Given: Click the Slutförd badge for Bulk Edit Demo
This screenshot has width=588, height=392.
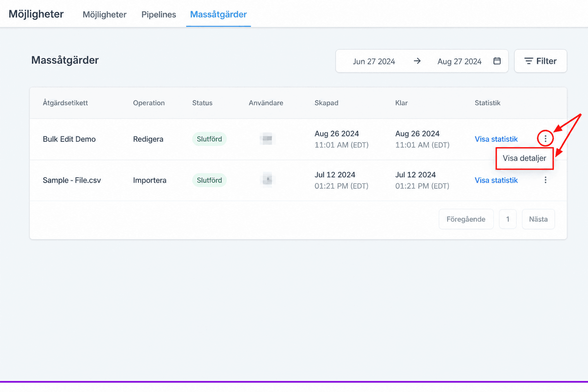Looking at the screenshot, I should pos(209,139).
